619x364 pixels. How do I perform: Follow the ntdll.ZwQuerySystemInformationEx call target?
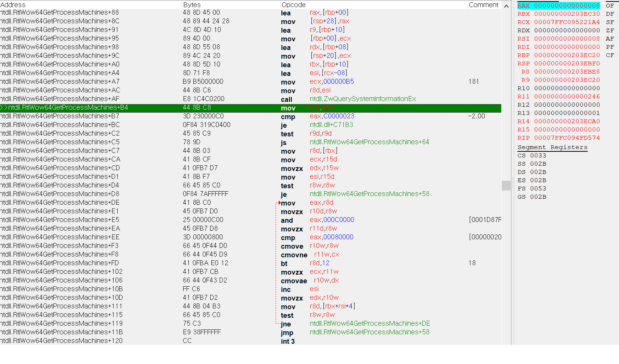pos(363,99)
